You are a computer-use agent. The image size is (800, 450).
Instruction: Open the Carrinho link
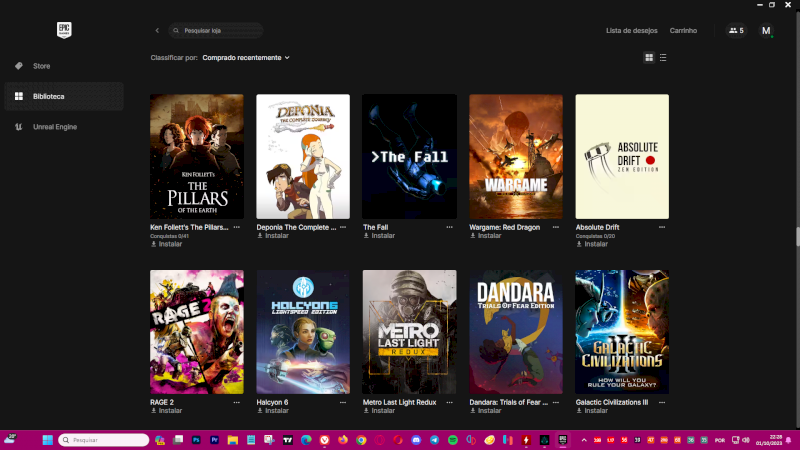tap(683, 31)
